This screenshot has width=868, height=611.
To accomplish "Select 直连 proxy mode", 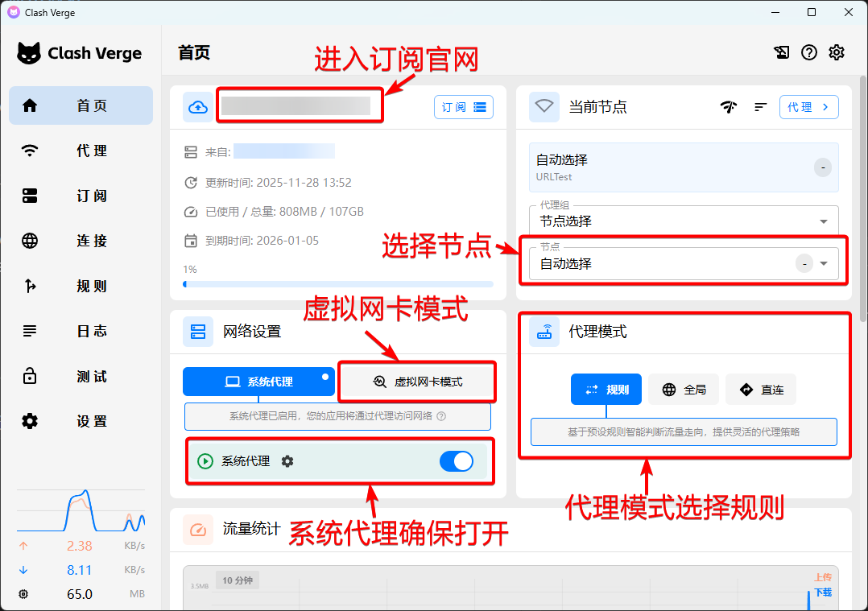I will [761, 390].
